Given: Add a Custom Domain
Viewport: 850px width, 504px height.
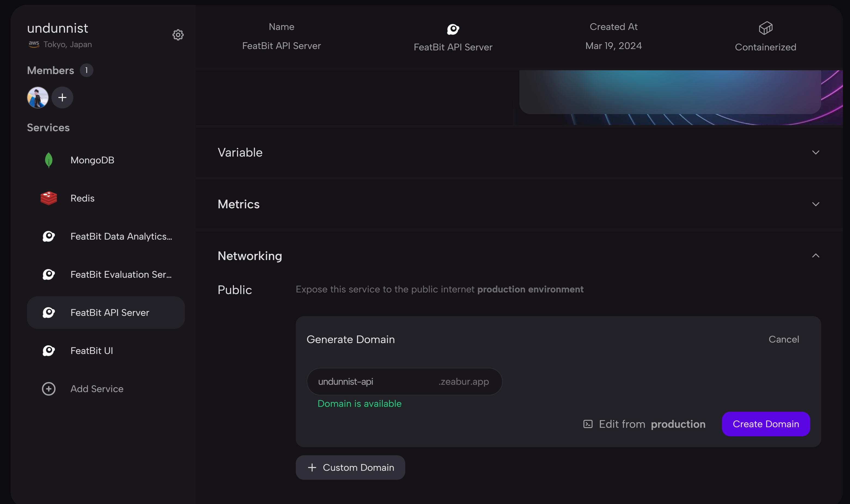Looking at the screenshot, I should (350, 467).
